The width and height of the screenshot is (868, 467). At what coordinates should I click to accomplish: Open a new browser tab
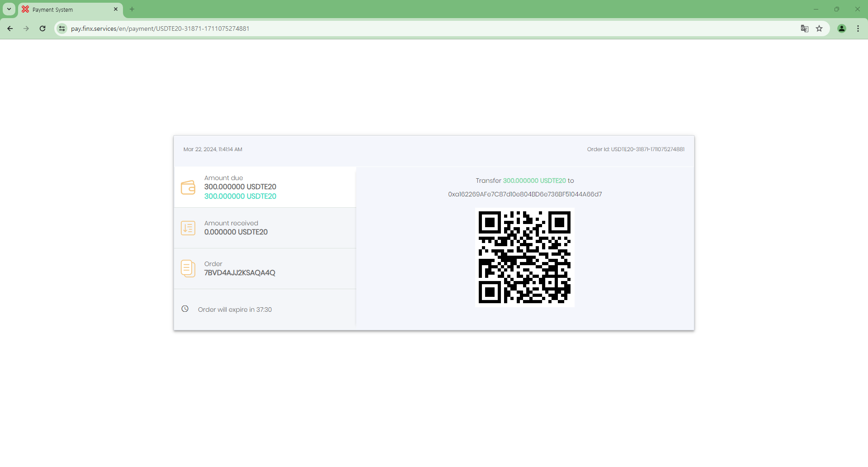[132, 9]
